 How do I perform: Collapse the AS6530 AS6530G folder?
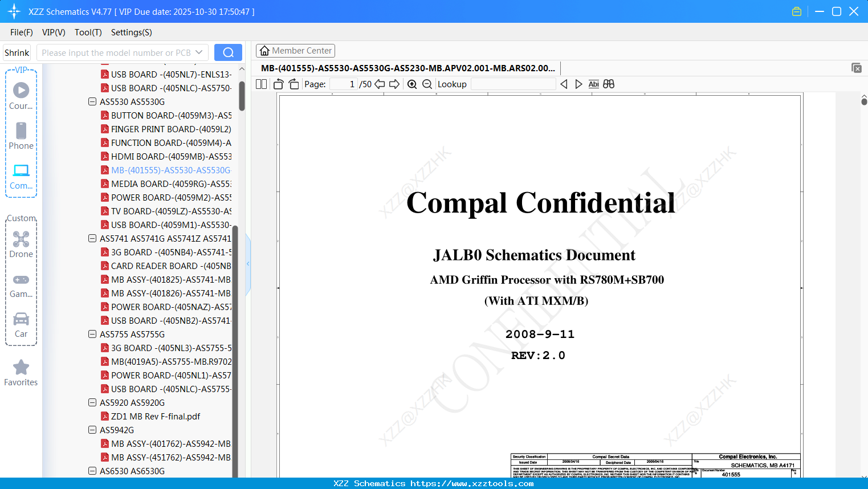92,471
